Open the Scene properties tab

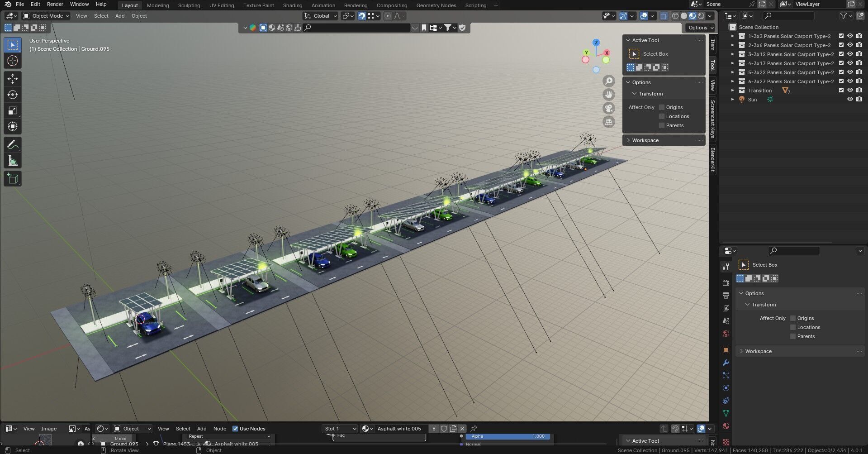click(726, 320)
